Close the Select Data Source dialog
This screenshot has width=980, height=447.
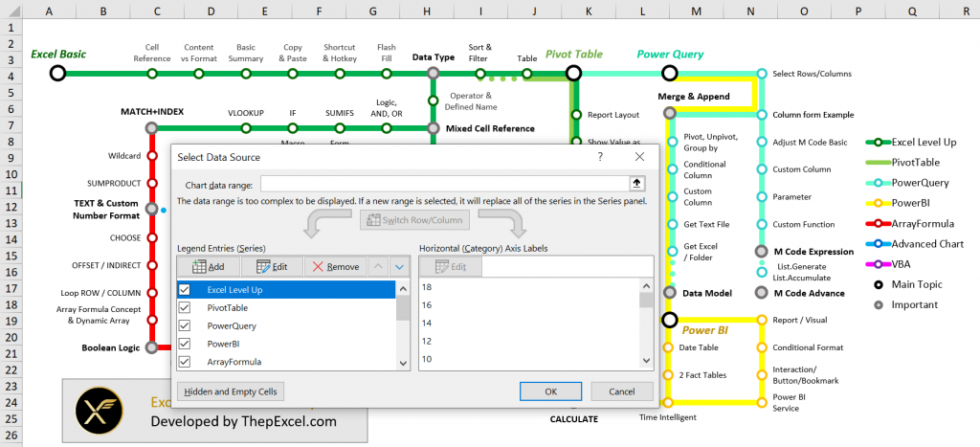coord(638,157)
